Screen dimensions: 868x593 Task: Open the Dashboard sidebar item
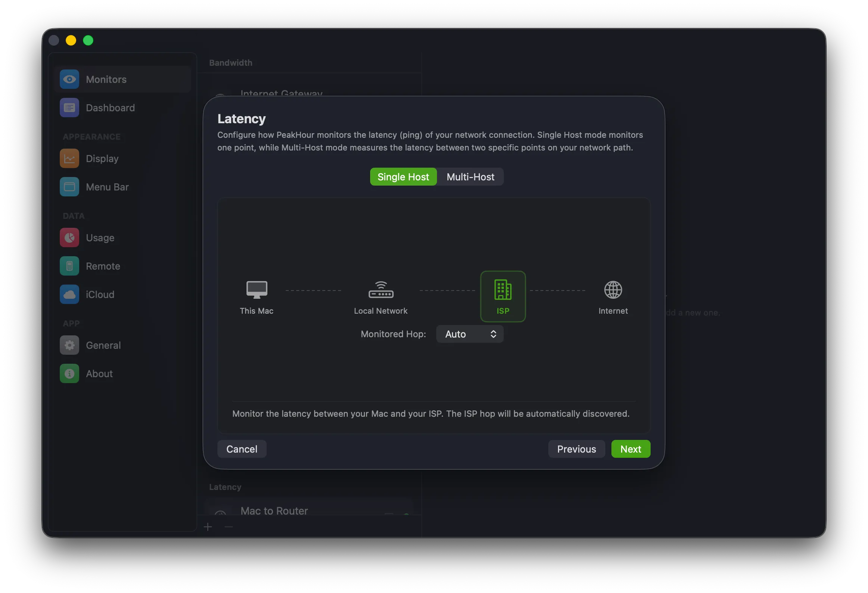coord(122,108)
